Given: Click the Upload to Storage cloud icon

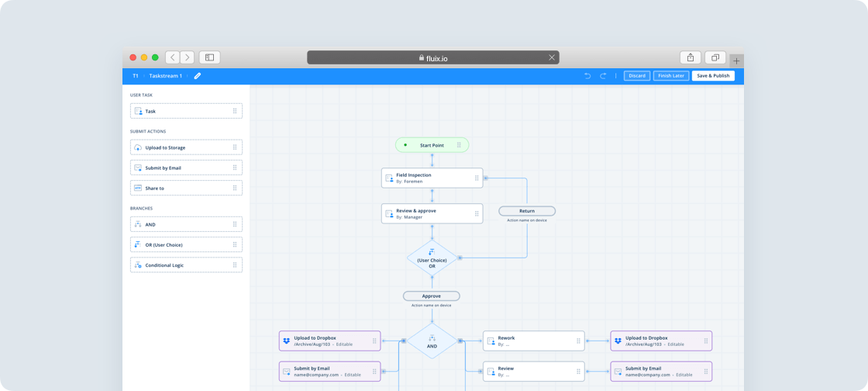Looking at the screenshot, I should (x=138, y=147).
